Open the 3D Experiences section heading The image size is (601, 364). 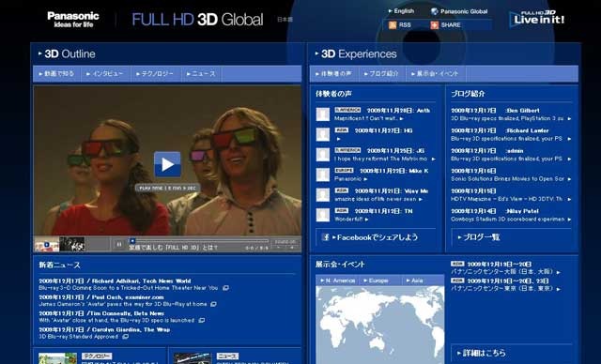click(x=356, y=54)
